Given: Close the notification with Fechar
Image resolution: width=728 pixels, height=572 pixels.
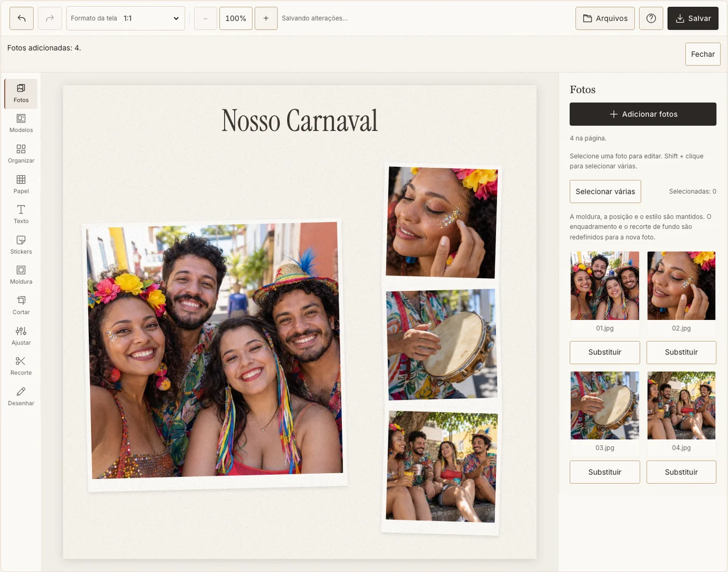Looking at the screenshot, I should 703,54.
